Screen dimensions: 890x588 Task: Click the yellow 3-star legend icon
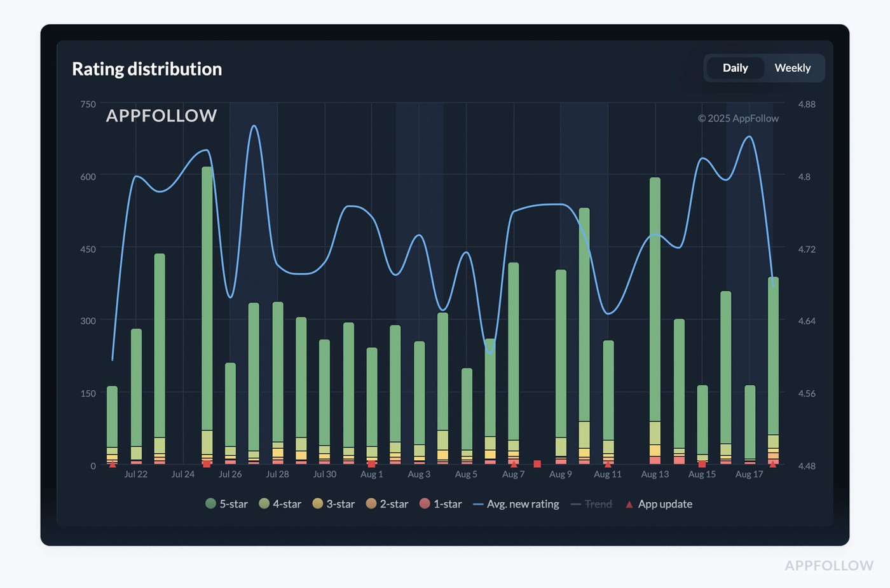[317, 504]
